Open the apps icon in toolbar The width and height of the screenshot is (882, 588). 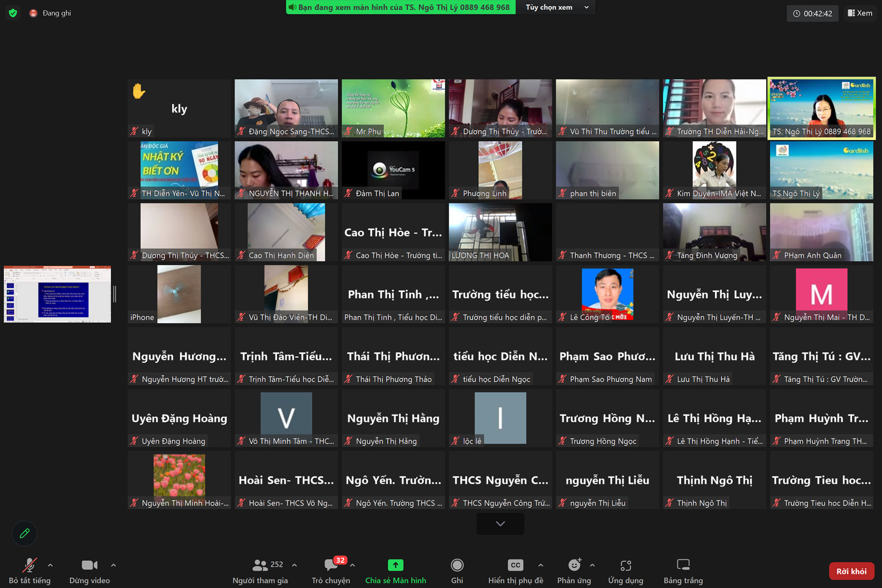[x=626, y=565]
